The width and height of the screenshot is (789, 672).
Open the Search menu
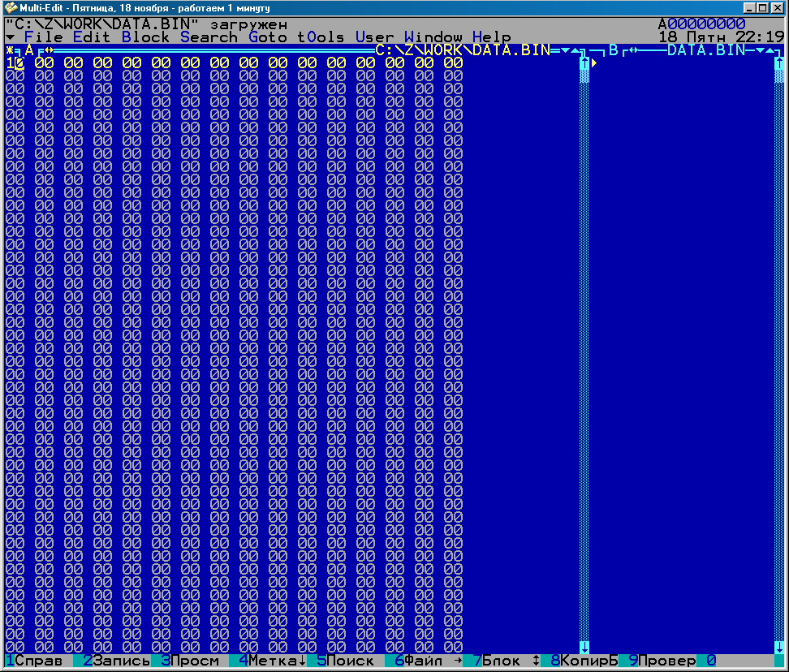pyautogui.click(x=209, y=37)
